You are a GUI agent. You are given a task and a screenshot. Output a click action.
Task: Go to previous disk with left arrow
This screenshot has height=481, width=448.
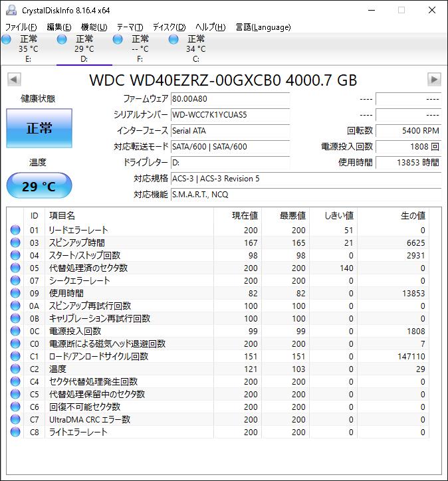coord(14,80)
